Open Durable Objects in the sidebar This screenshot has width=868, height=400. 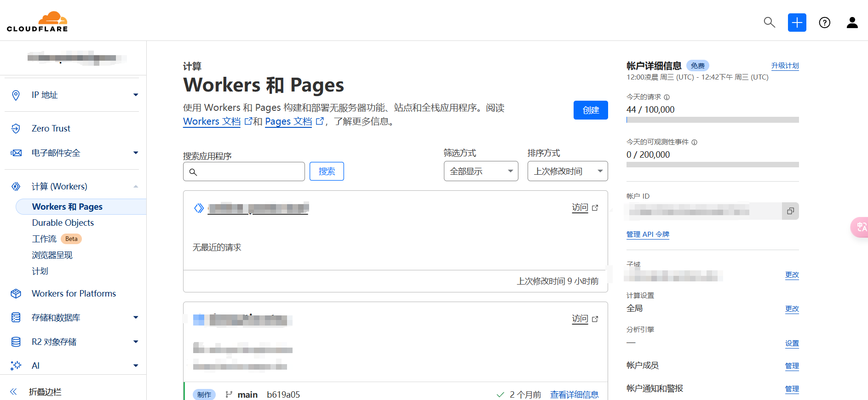click(63, 223)
